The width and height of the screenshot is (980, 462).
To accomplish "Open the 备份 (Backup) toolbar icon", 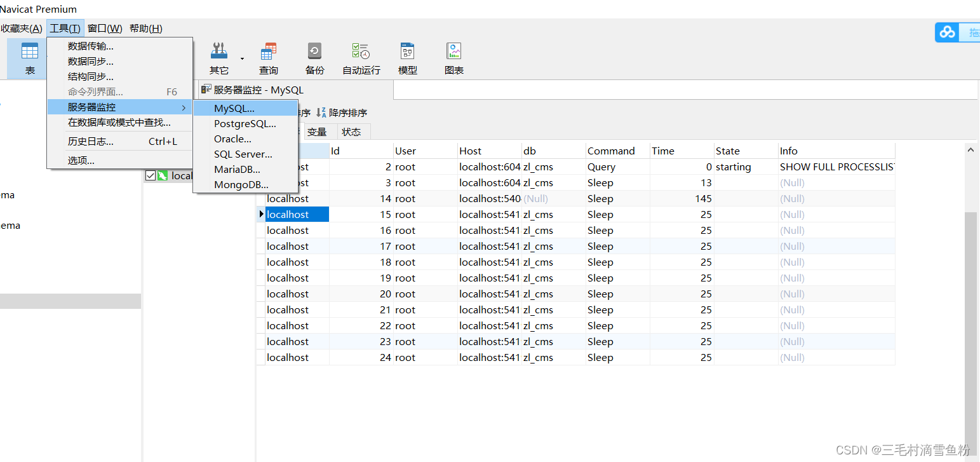I will [314, 58].
